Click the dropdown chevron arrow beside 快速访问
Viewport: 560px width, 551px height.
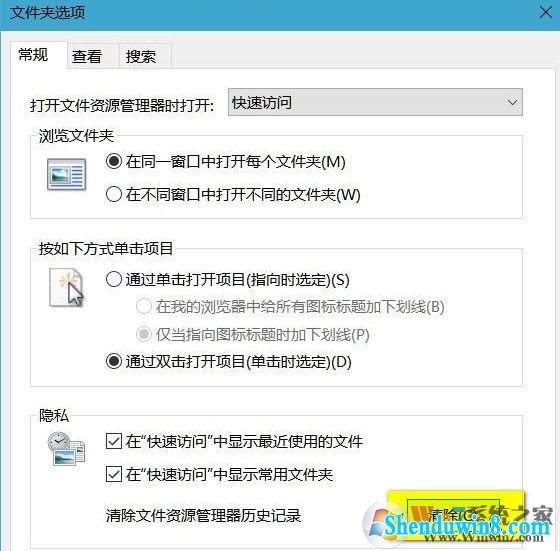[512, 102]
